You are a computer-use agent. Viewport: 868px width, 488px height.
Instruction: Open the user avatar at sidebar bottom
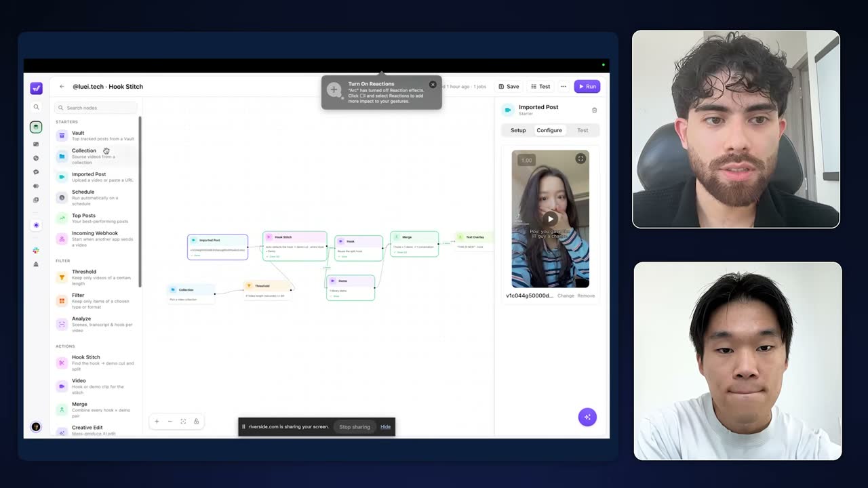(36, 427)
